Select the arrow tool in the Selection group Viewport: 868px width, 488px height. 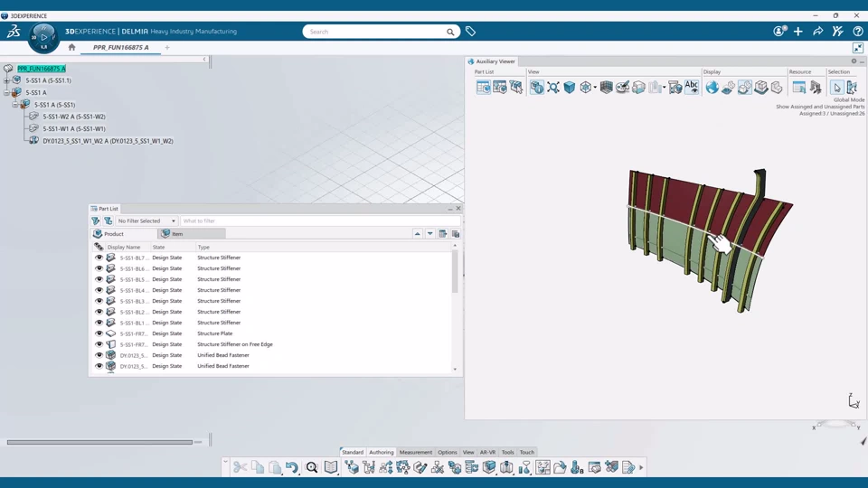(836, 87)
